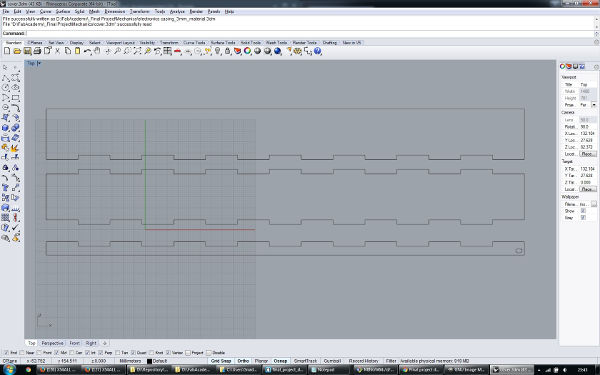This screenshot has height=375, width=600.
Task: Toggle SmartTrack in status bar
Action: [305, 361]
